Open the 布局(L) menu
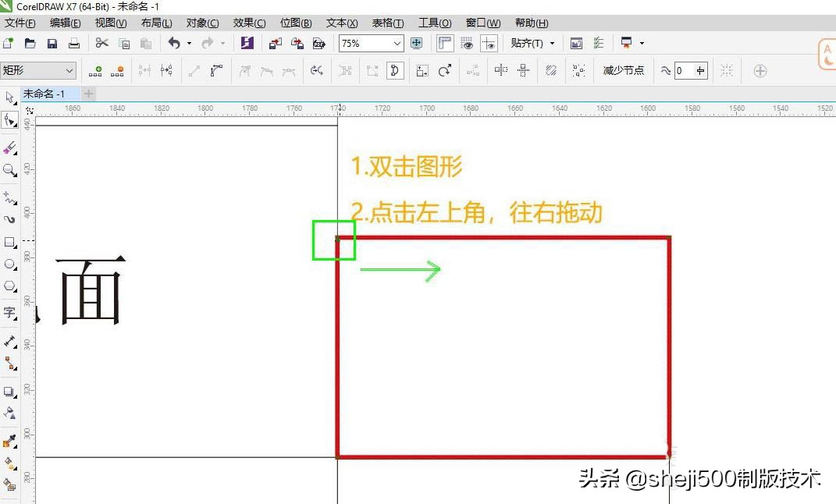836x504 pixels. (157, 23)
